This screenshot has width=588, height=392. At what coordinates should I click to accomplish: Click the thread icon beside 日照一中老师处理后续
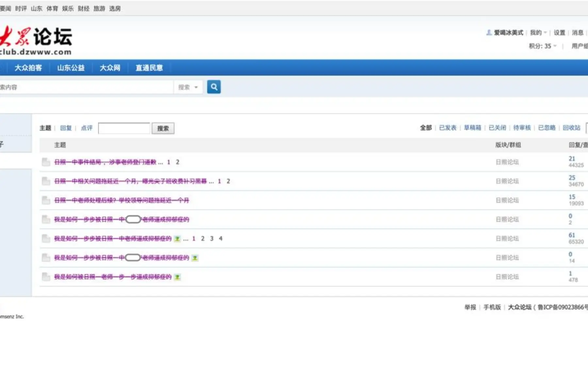point(46,200)
